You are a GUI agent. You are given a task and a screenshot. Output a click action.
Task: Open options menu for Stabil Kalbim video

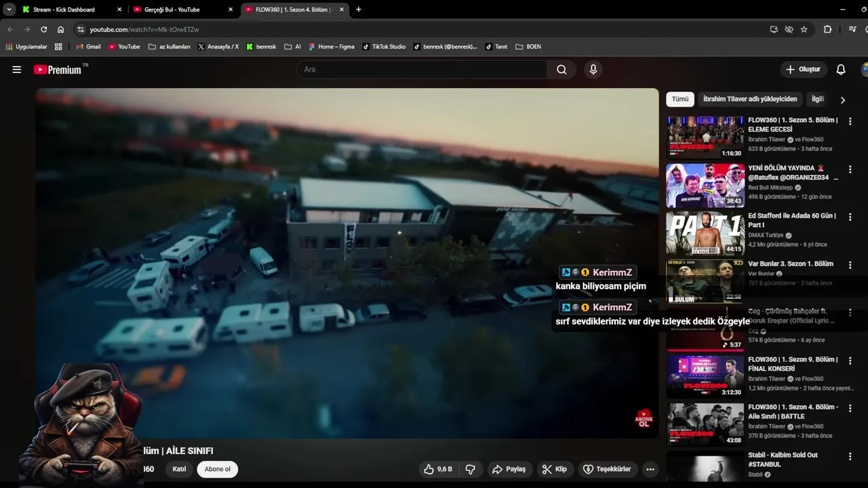click(x=850, y=456)
